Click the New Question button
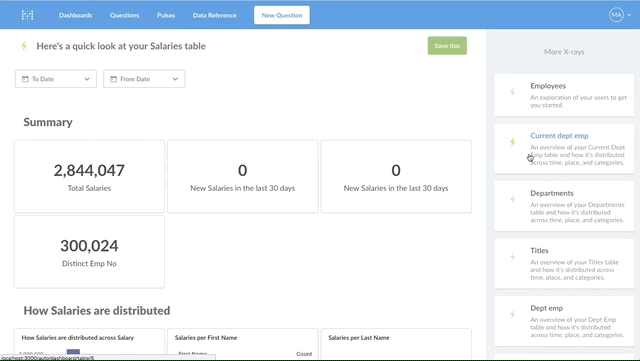The width and height of the screenshot is (640, 361). click(x=282, y=15)
